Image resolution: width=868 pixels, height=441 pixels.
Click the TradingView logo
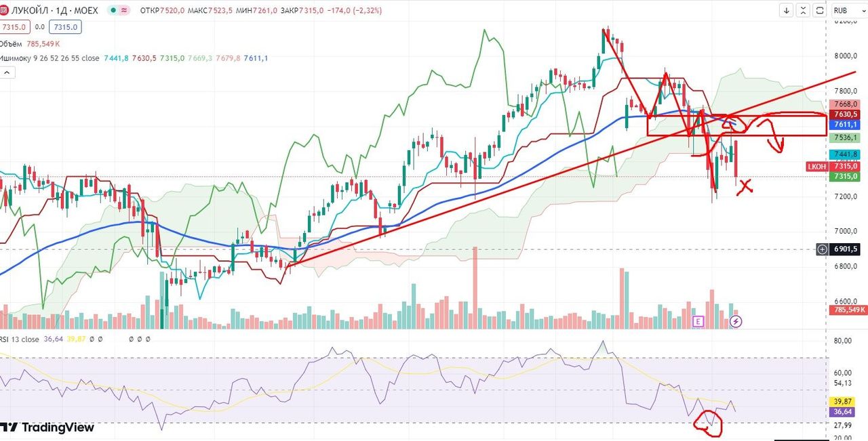(x=47, y=427)
